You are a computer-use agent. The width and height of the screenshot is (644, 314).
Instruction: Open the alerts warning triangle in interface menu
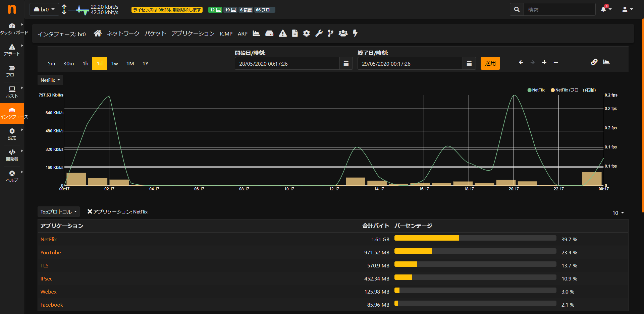(283, 33)
